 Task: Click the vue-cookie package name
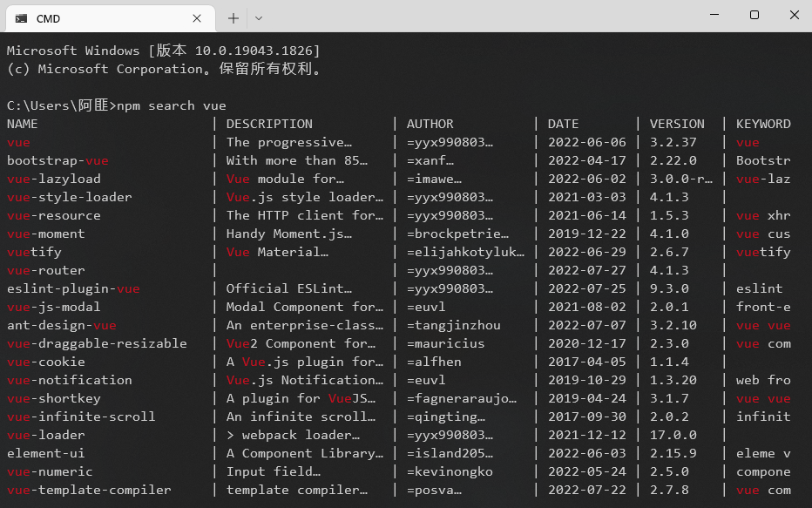coord(45,362)
